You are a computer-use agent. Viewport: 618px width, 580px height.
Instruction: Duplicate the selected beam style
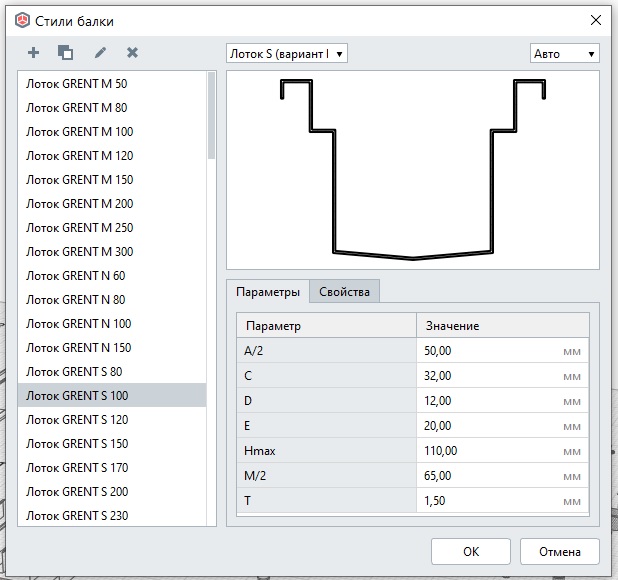65,52
